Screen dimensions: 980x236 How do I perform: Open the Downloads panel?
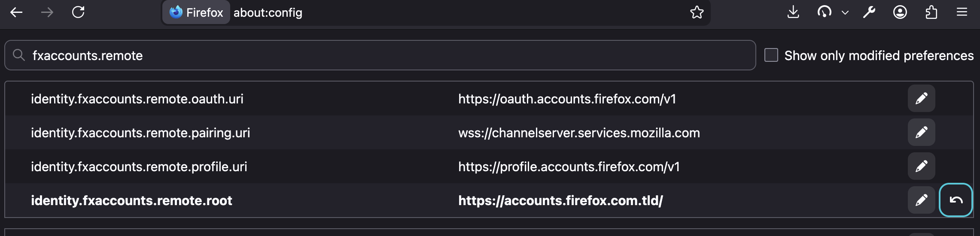(793, 12)
